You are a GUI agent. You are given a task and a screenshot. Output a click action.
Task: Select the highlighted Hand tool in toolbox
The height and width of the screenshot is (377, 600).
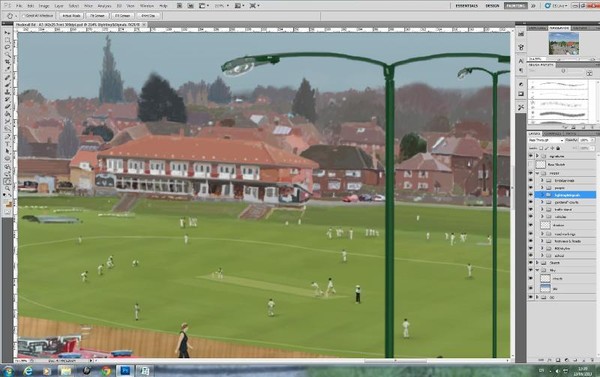(x=7, y=181)
